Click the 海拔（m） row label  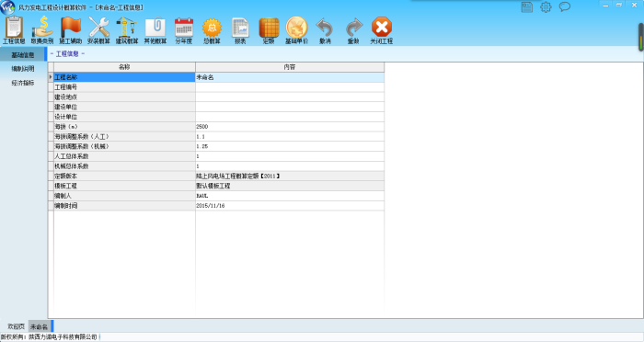(124, 127)
